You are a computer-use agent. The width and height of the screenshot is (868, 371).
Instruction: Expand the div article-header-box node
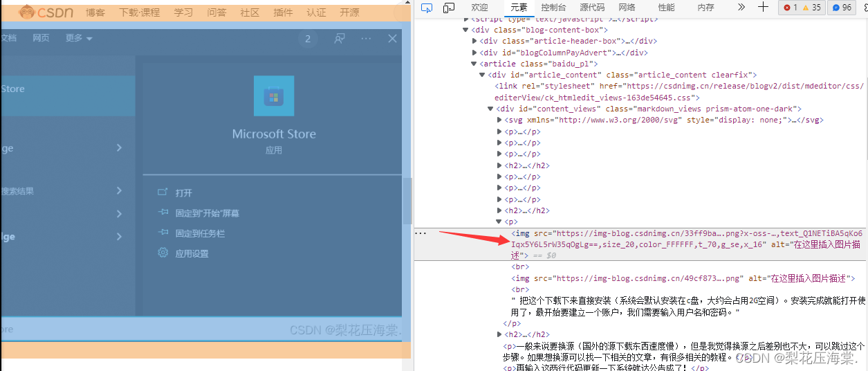[x=474, y=41]
